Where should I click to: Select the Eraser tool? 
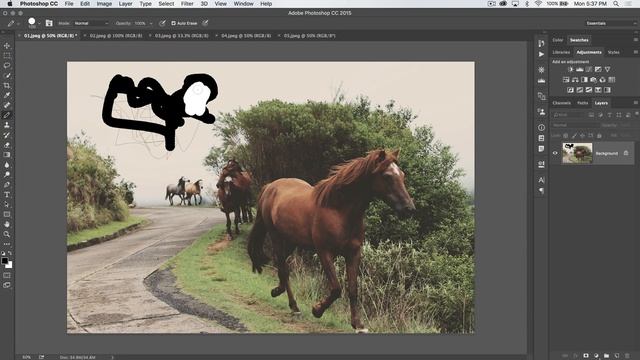pos(7,145)
